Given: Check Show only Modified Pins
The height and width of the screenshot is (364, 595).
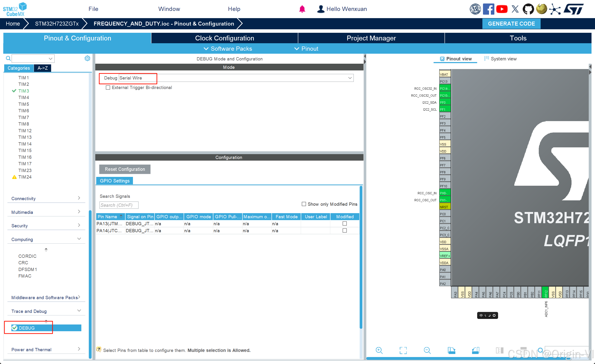Looking at the screenshot, I should [x=304, y=204].
